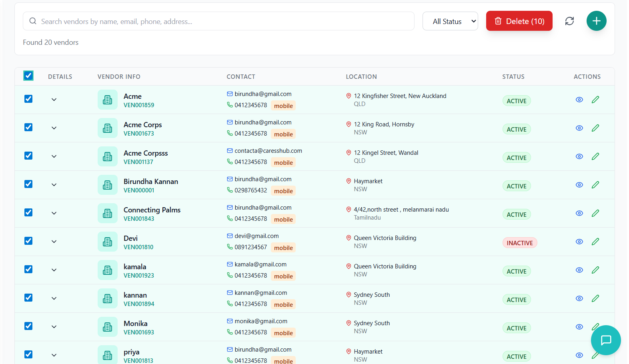Click the building icon for Monika
This screenshot has width=629, height=364.
click(x=107, y=327)
